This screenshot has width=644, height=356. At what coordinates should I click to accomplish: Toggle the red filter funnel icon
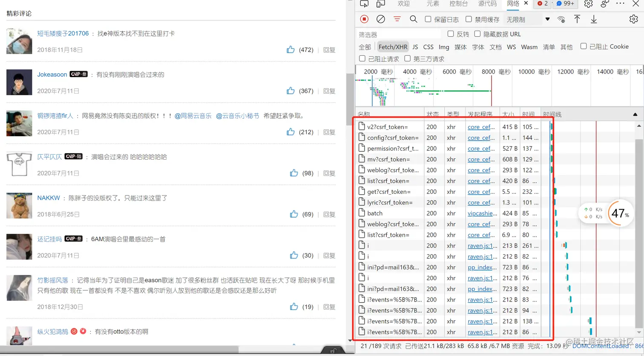(397, 19)
